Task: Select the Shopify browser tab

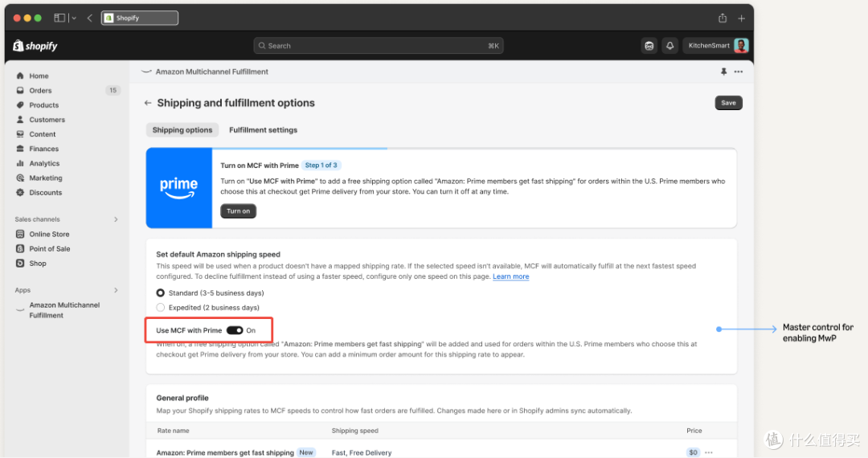Action: (x=140, y=18)
